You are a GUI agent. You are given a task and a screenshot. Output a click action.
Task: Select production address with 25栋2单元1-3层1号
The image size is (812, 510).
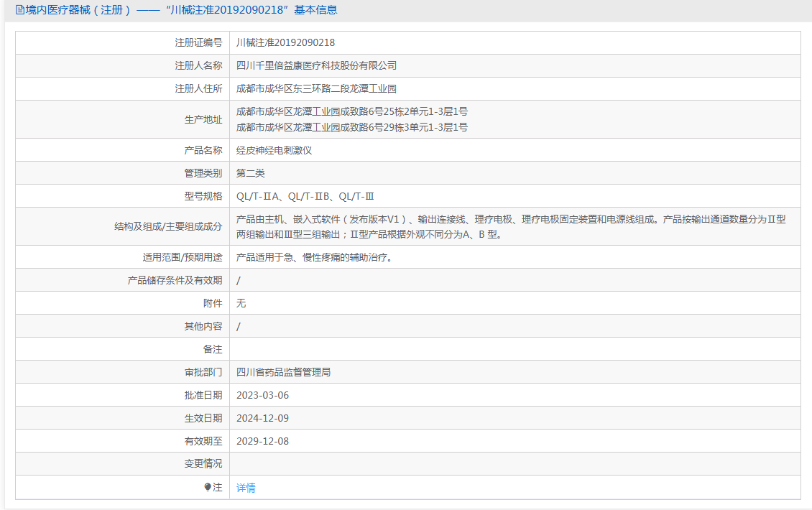coord(352,111)
